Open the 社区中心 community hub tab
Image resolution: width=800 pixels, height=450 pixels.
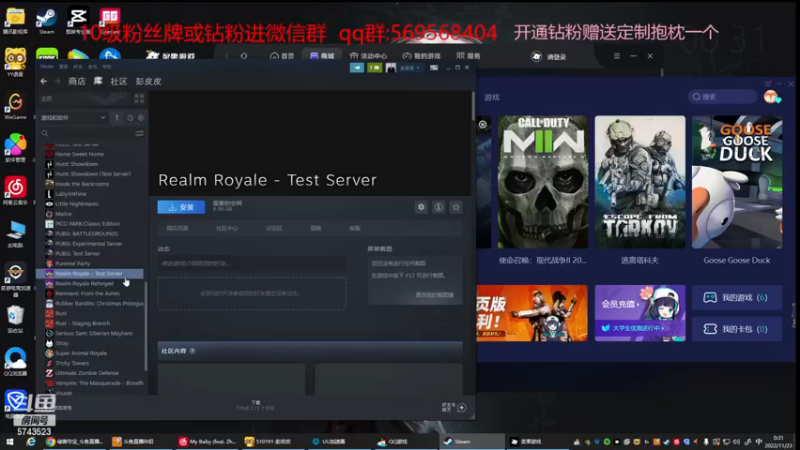227,228
